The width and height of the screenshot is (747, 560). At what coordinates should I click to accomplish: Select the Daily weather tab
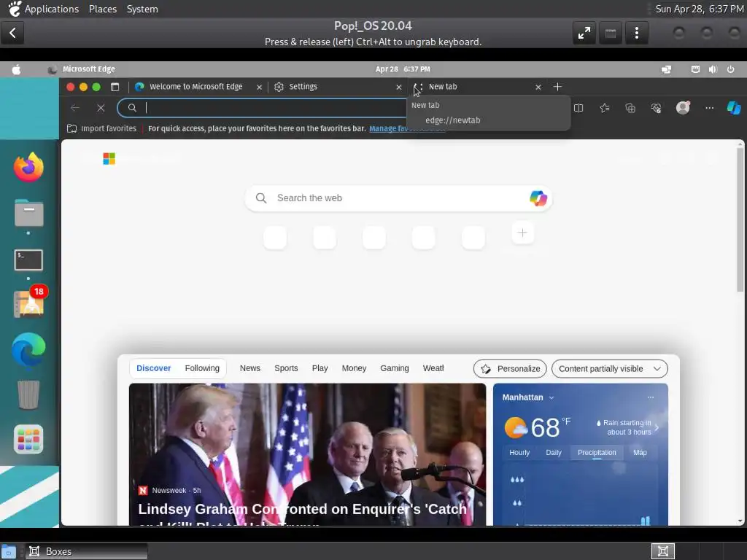click(x=554, y=452)
